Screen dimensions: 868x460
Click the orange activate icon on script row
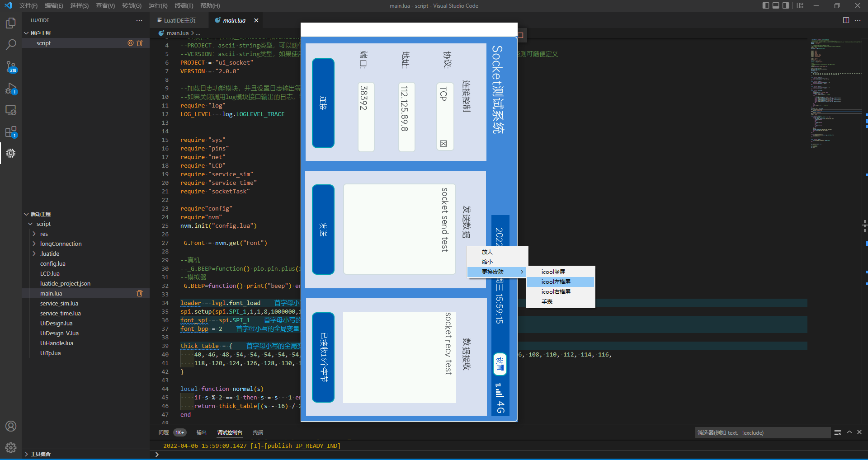(130, 43)
